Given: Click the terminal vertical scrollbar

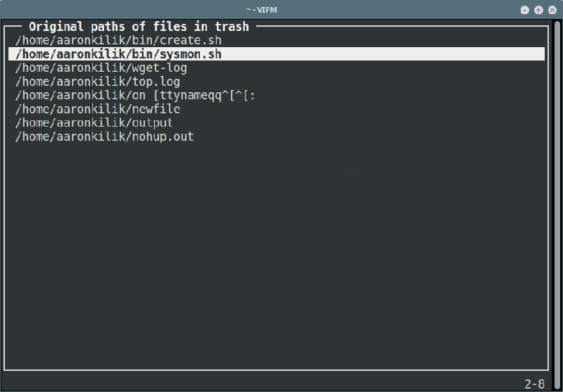Looking at the screenshot, I should [557, 205].
